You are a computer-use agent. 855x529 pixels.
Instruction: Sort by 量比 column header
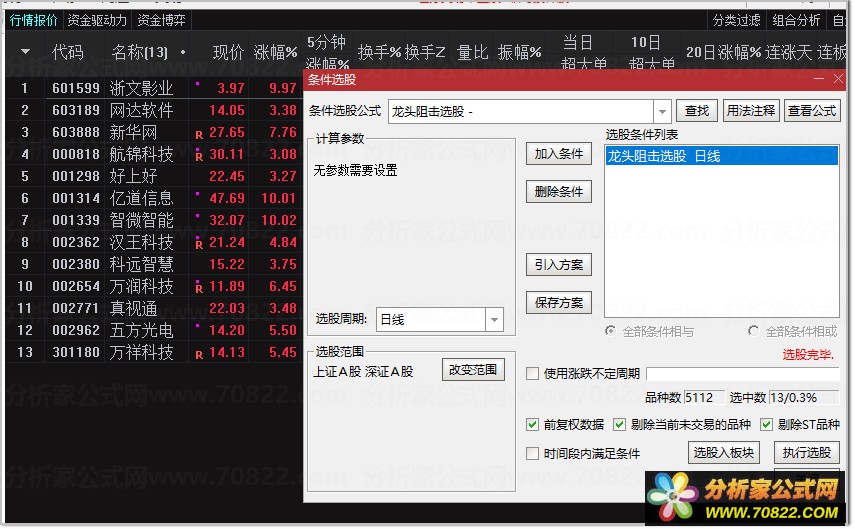(472, 52)
